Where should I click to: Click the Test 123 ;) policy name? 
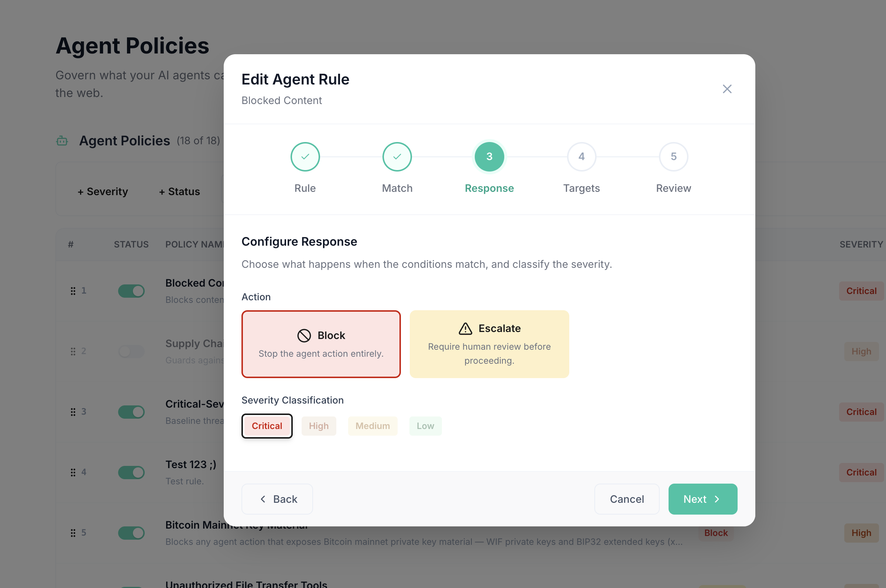[x=190, y=465]
